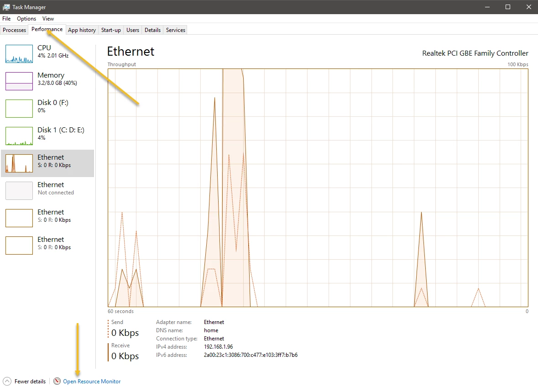Click the Ethernet heading above the graph
This screenshot has width=538, height=392.
[131, 52]
